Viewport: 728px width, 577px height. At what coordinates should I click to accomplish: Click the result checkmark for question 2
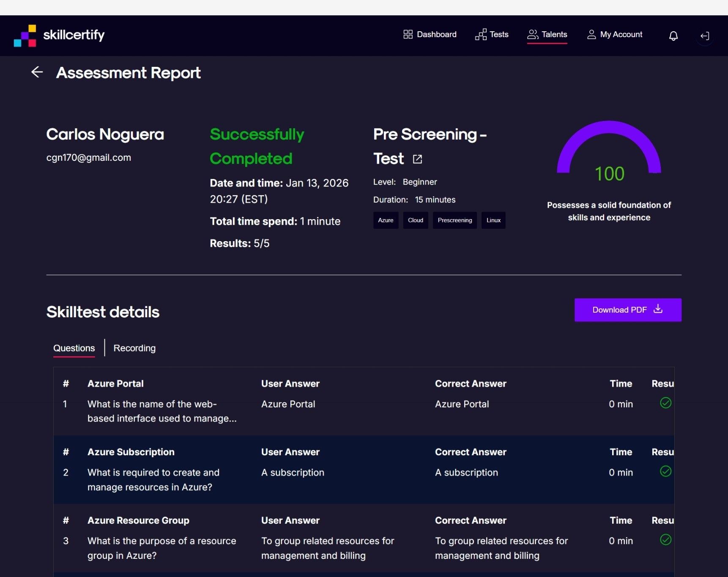tap(665, 471)
